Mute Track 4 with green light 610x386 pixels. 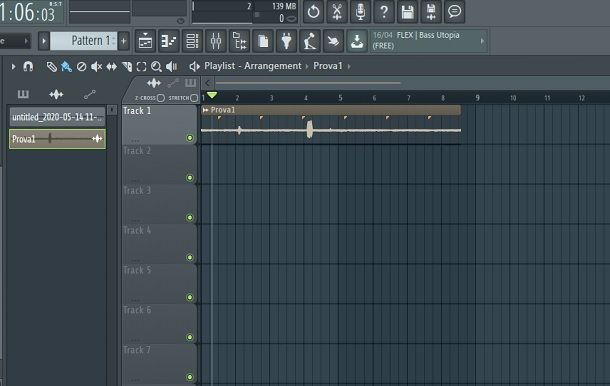[x=190, y=257]
